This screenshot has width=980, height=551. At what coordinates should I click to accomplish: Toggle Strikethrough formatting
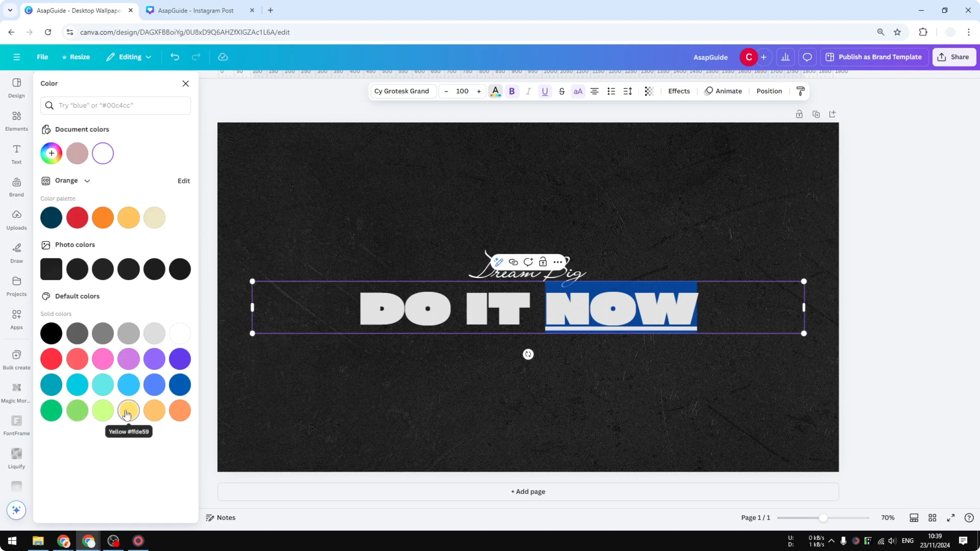pos(562,91)
